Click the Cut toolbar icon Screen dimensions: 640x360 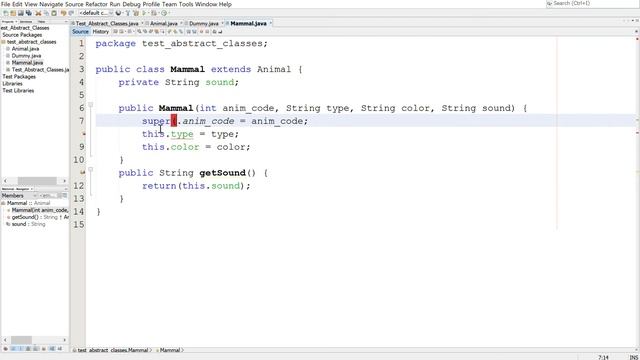38,13
